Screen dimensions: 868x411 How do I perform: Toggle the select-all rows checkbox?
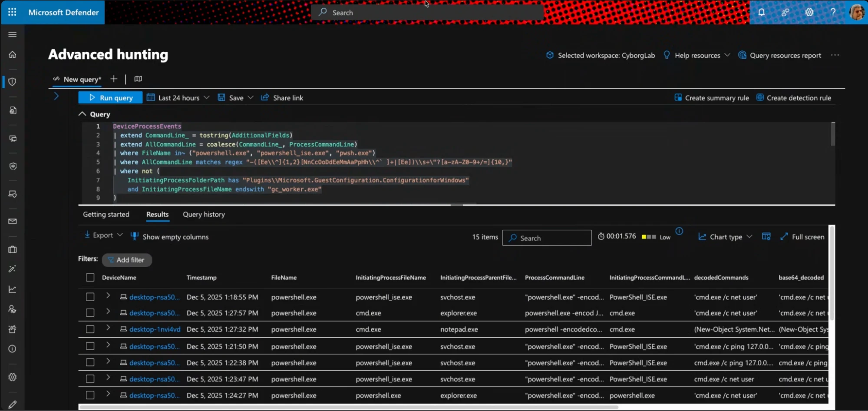(90, 278)
